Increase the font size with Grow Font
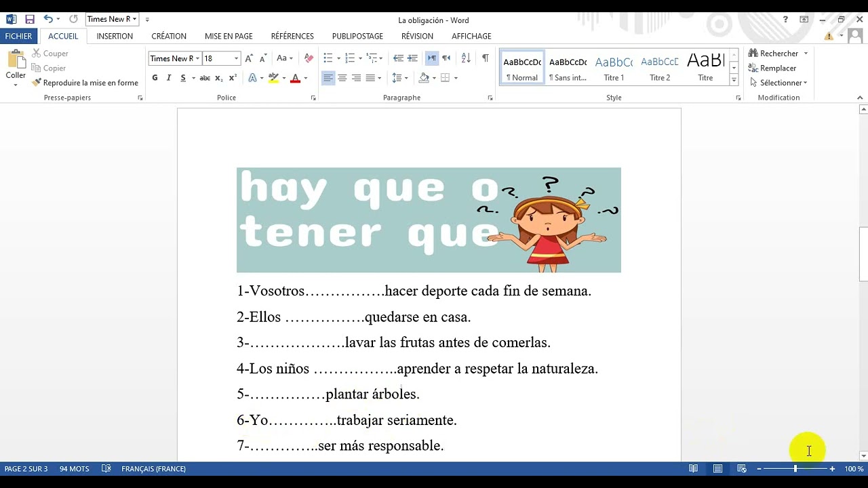 click(249, 58)
